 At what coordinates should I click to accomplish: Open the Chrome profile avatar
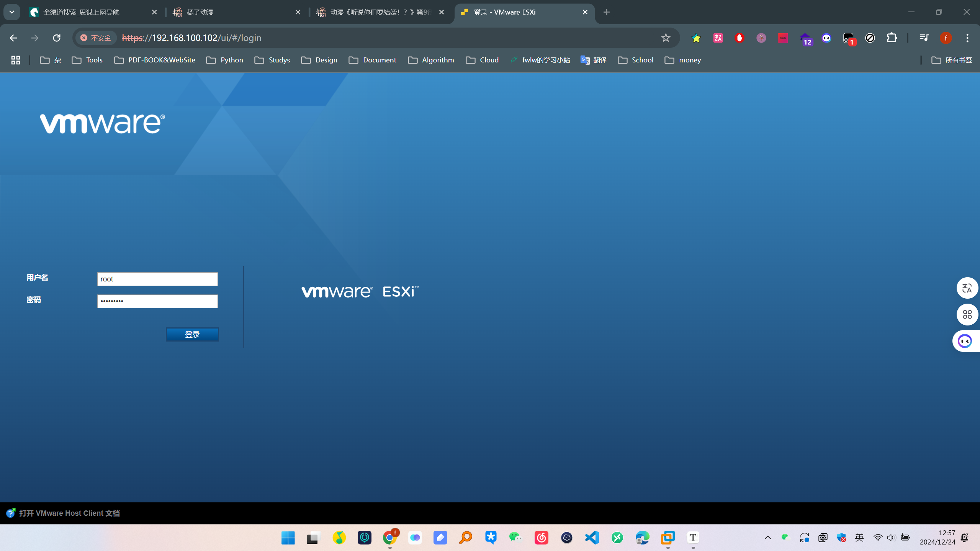(x=946, y=38)
